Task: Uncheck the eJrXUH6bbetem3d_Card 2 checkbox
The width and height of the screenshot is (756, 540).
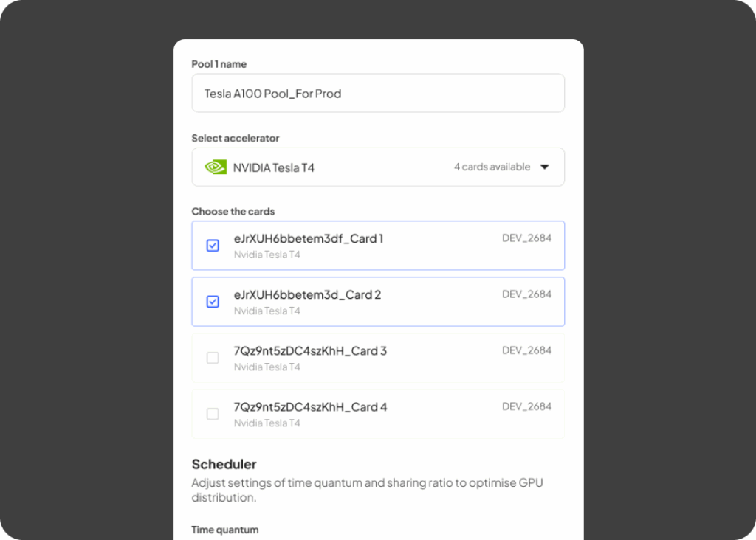Action: coord(213,302)
